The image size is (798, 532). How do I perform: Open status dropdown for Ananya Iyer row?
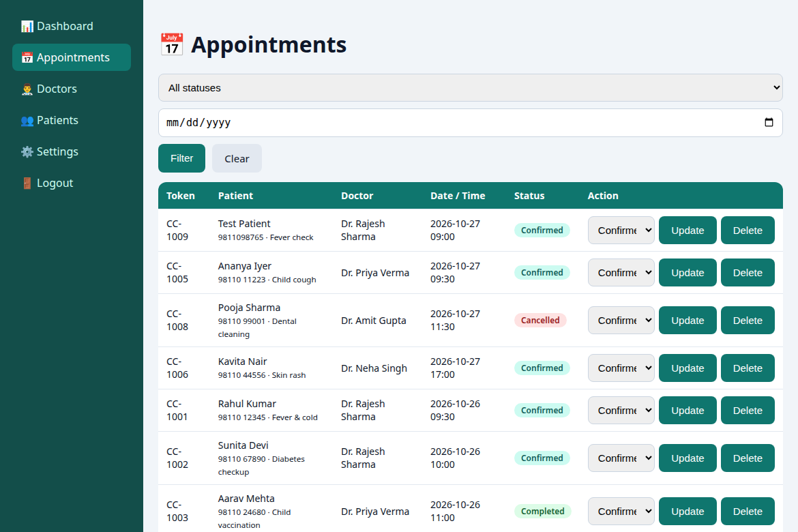pyautogui.click(x=621, y=272)
